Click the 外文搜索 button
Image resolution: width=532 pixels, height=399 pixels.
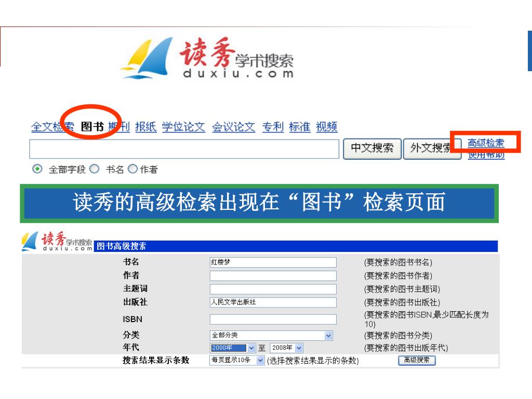(432, 149)
